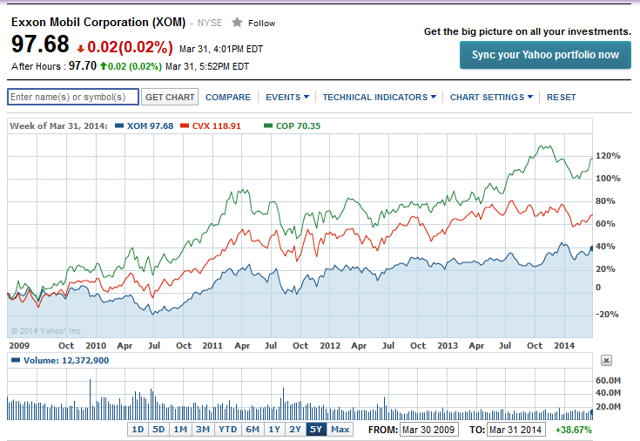Click the +38.67% change value
The image size is (640, 441).
point(573,430)
